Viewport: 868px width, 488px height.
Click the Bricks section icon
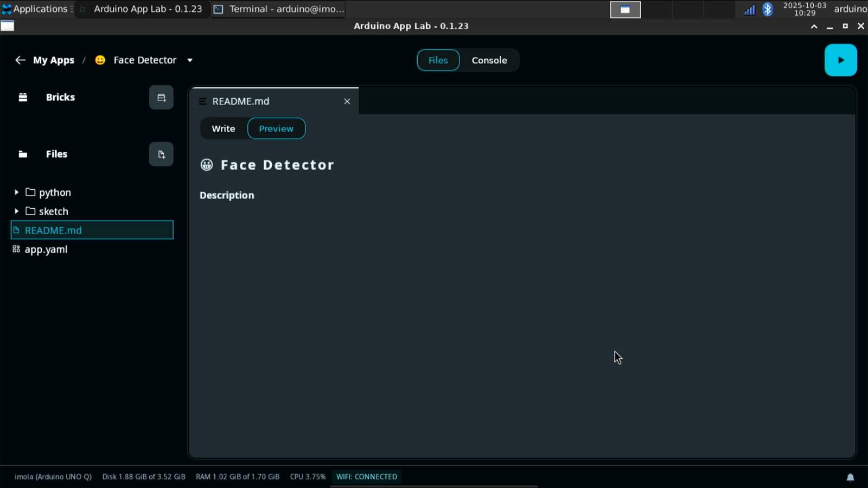23,98
